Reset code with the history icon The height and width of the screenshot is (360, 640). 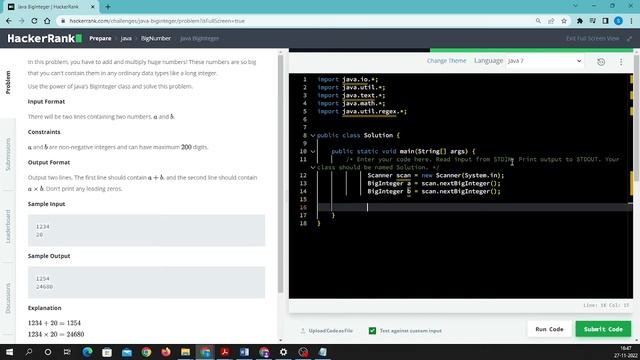[601, 62]
